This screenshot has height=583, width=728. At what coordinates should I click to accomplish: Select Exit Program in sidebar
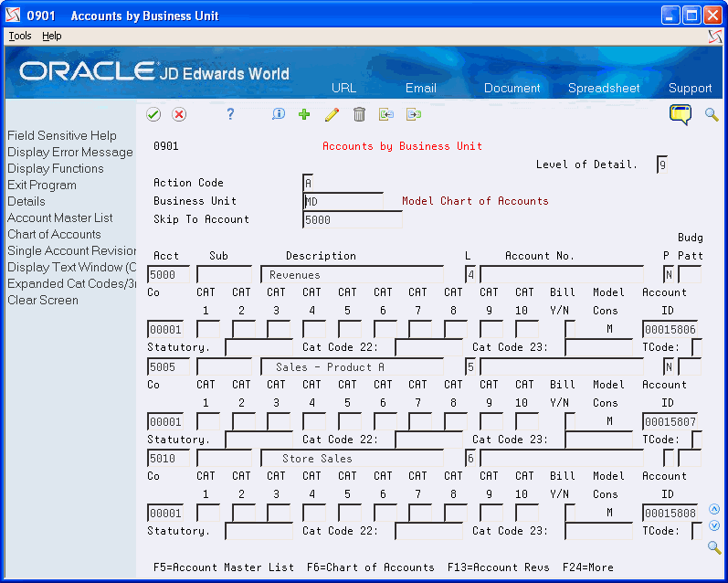tap(42, 185)
